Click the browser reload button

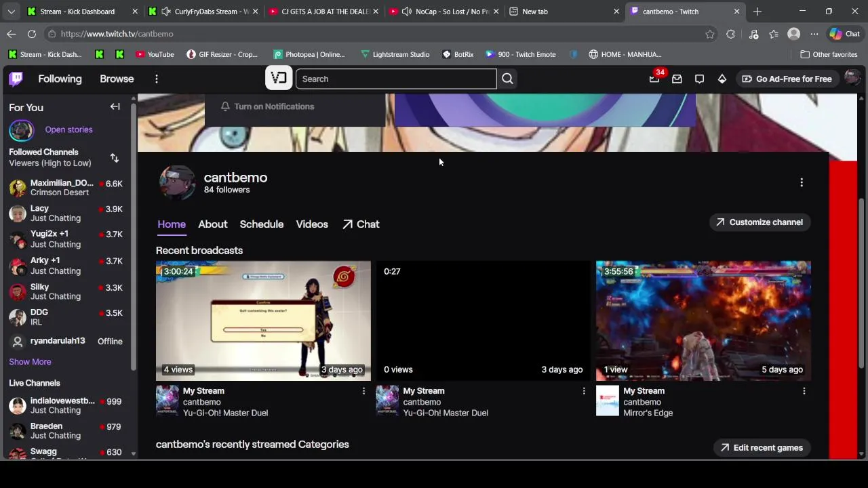pyautogui.click(x=32, y=34)
